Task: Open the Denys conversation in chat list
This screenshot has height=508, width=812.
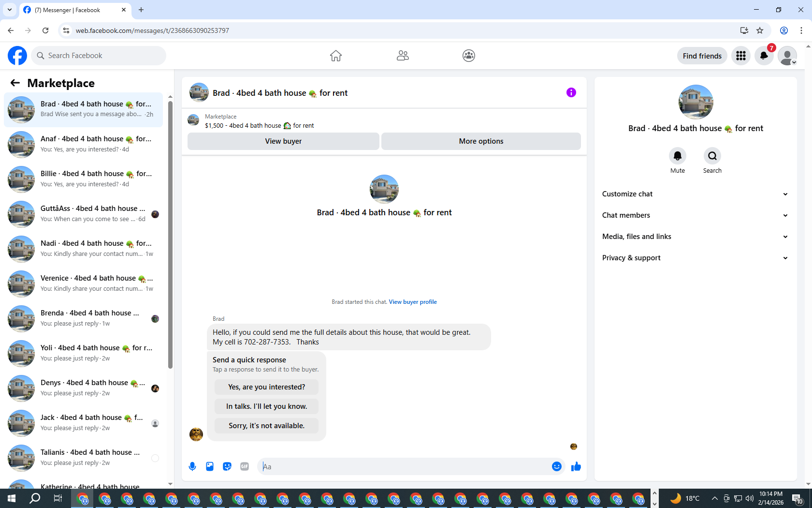Action: pyautogui.click(x=84, y=388)
